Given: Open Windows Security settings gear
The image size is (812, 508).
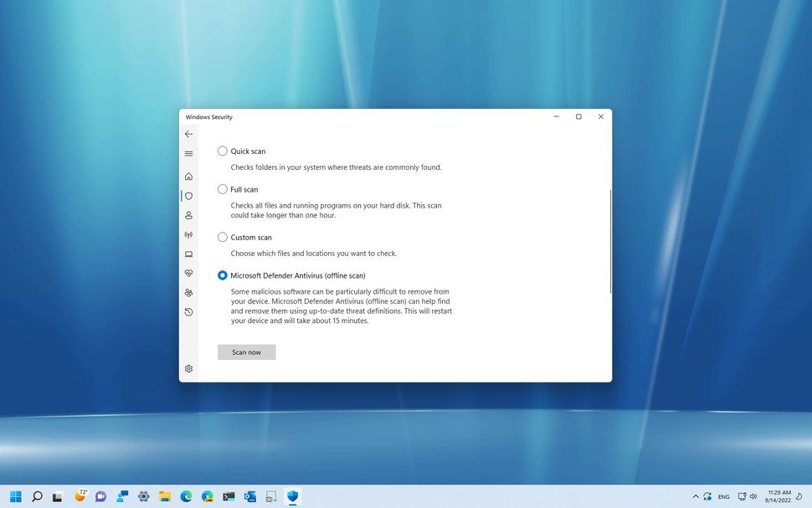Looking at the screenshot, I should [x=188, y=369].
